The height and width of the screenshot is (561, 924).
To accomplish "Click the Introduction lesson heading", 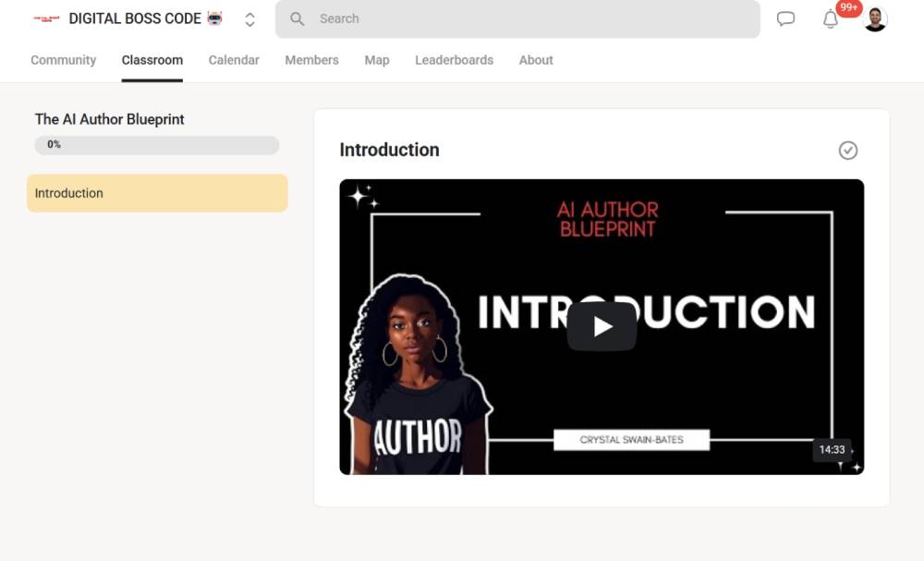I will pyautogui.click(x=390, y=151).
